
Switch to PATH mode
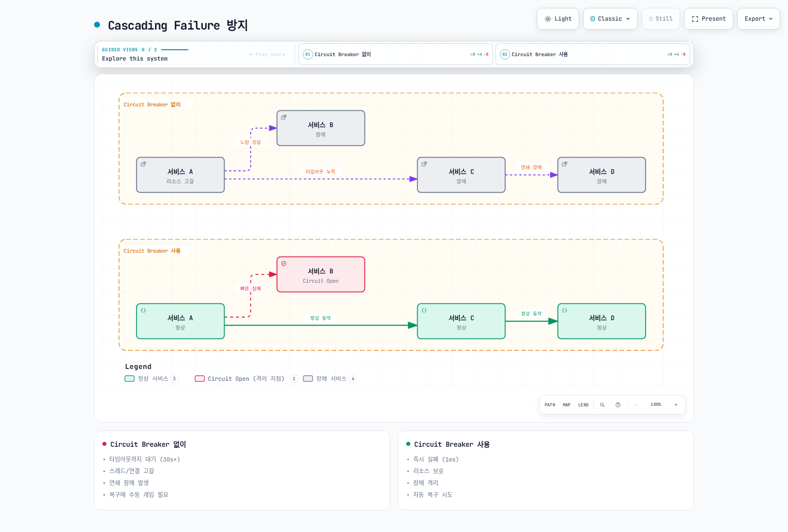550,405
